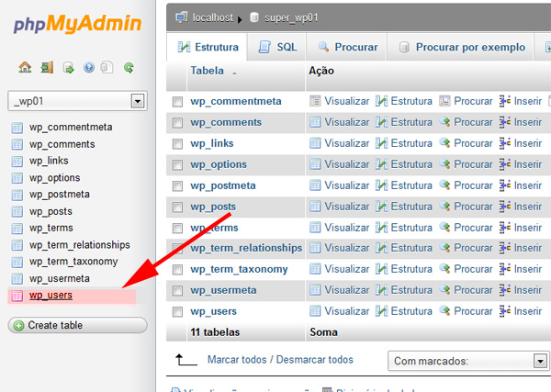This screenshot has height=392, width=551.
Task: Click the 'Marcar todos' link
Action: [239, 360]
